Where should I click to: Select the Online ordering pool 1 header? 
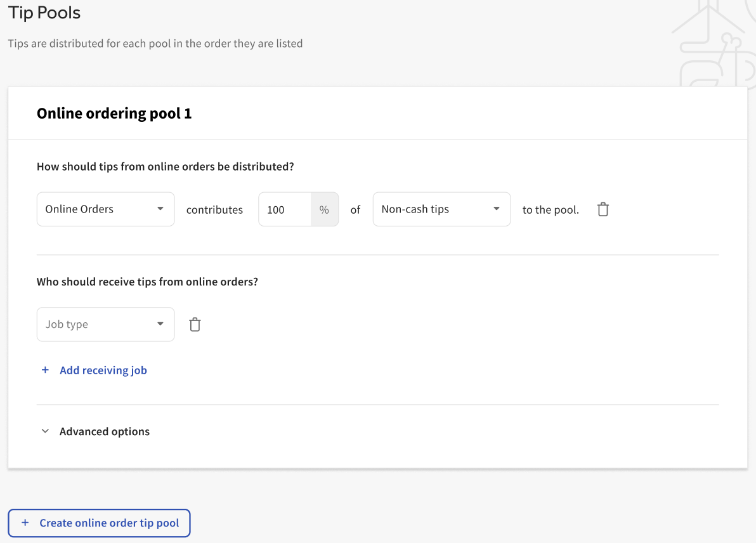(114, 113)
